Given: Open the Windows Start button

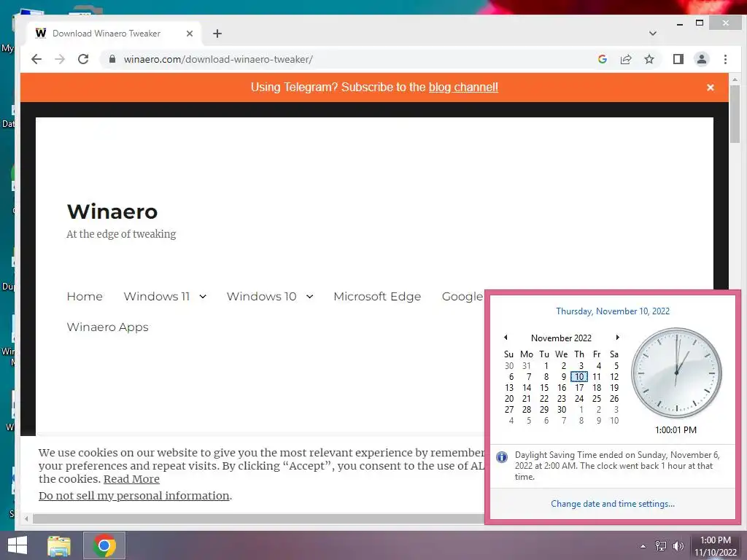Looking at the screenshot, I should pyautogui.click(x=18, y=545).
